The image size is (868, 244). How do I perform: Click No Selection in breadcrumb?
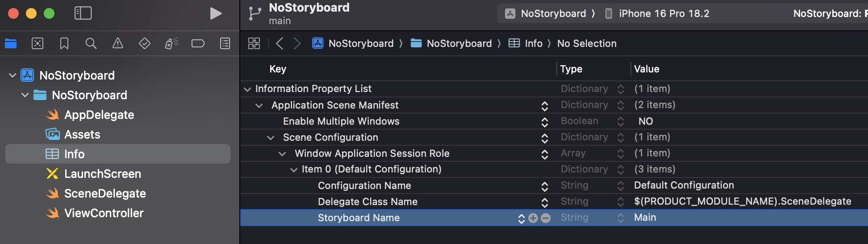click(x=587, y=43)
